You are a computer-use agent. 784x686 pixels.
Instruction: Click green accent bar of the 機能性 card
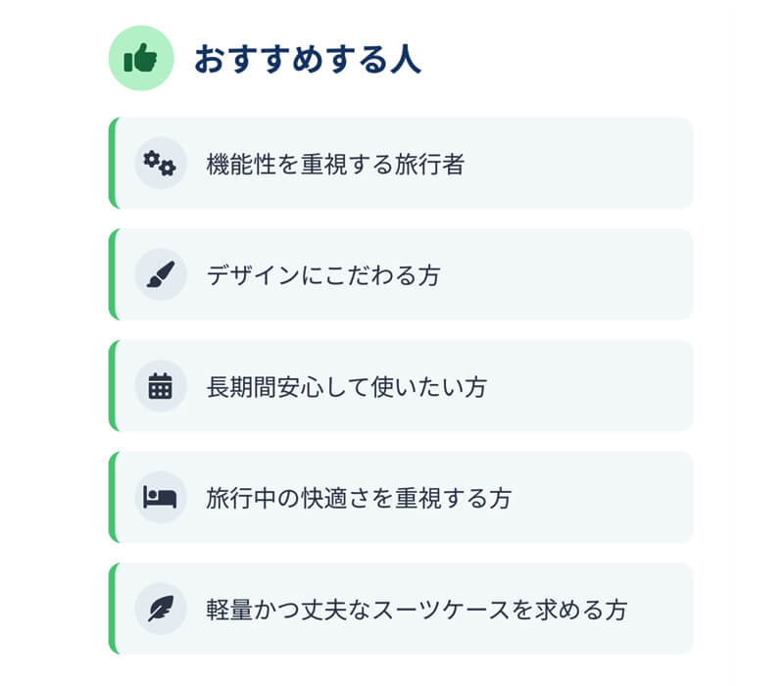112,164
